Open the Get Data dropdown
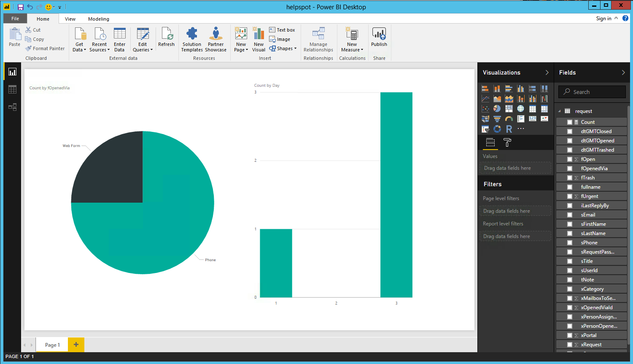This screenshot has height=364, width=633. point(79,40)
